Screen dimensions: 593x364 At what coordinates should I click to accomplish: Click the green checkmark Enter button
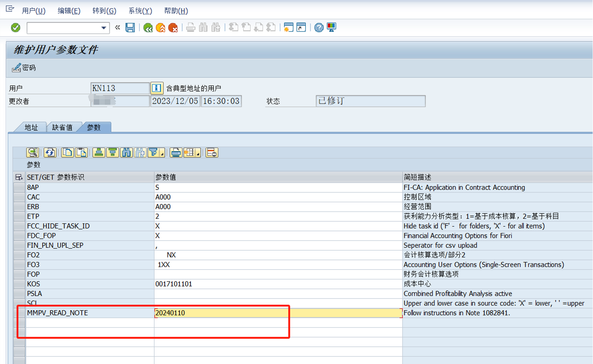tap(15, 28)
